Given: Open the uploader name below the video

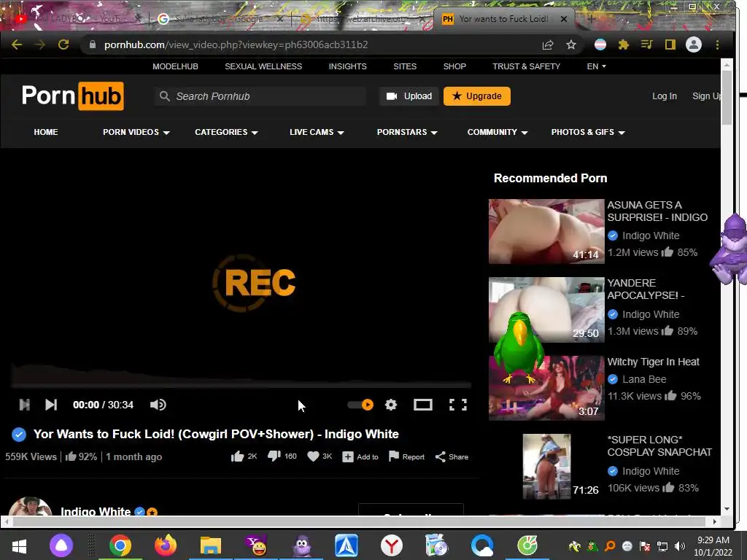Looking at the screenshot, I should 96,511.
